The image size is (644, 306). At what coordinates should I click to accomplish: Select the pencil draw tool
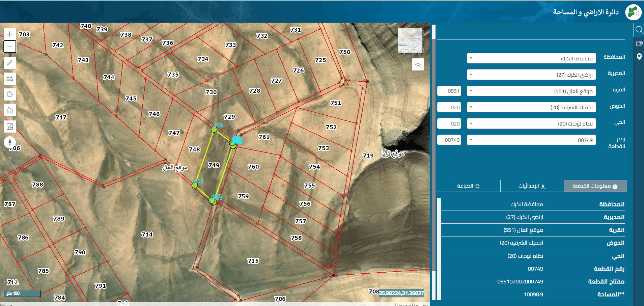tap(10, 63)
